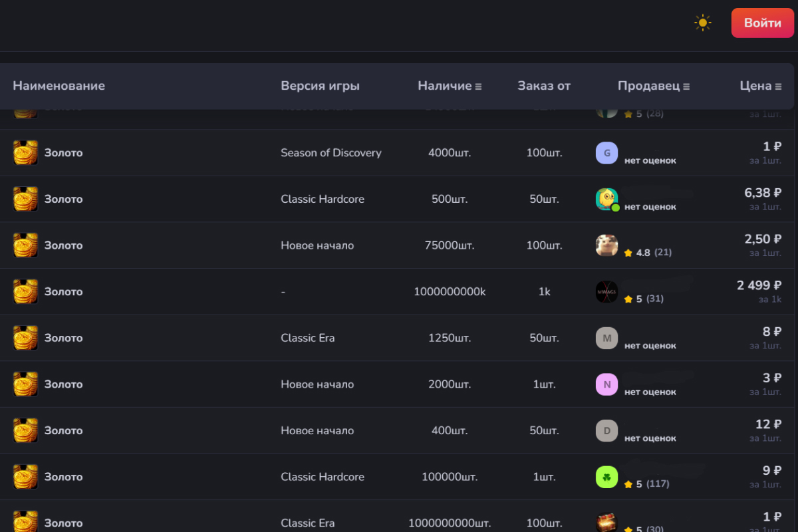Screen dimensions: 798x532
Task: Open black avatar seller with 31 reviews
Action: pos(606,292)
